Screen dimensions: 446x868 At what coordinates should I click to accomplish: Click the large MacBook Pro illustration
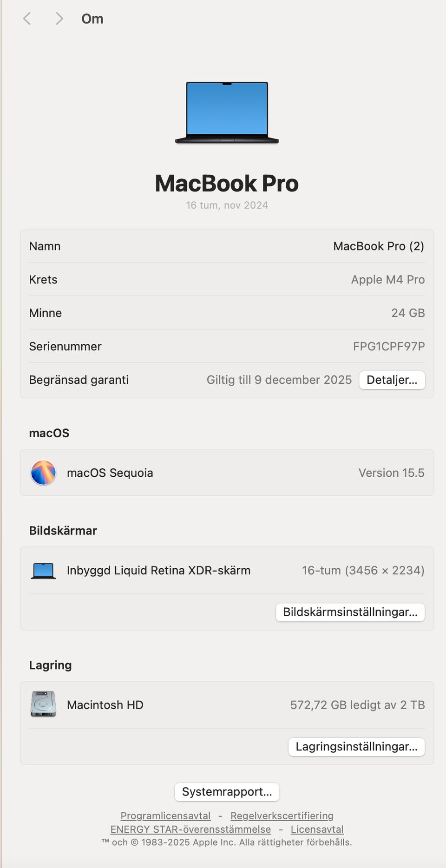[x=227, y=113]
